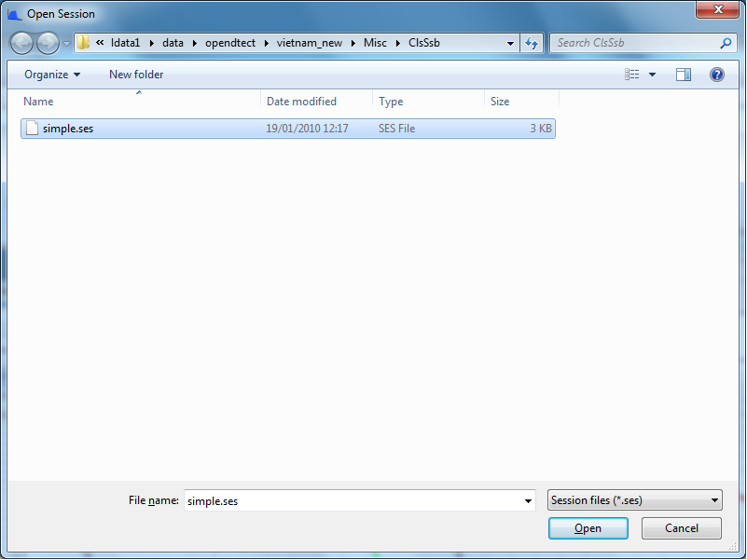Open the Help icon

716,74
